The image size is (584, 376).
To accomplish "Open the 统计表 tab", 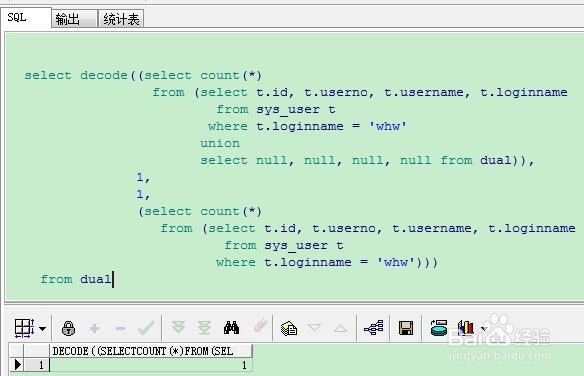I will [121, 19].
